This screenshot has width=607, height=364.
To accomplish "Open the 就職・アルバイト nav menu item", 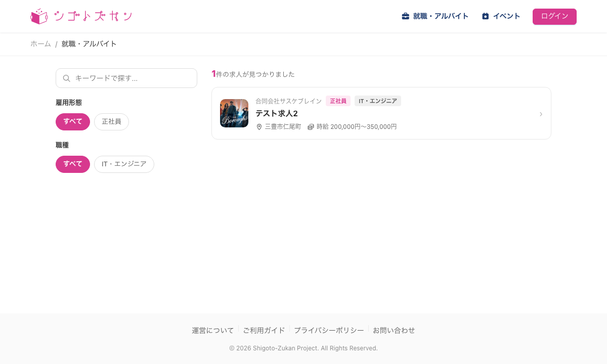I will 435,16.
